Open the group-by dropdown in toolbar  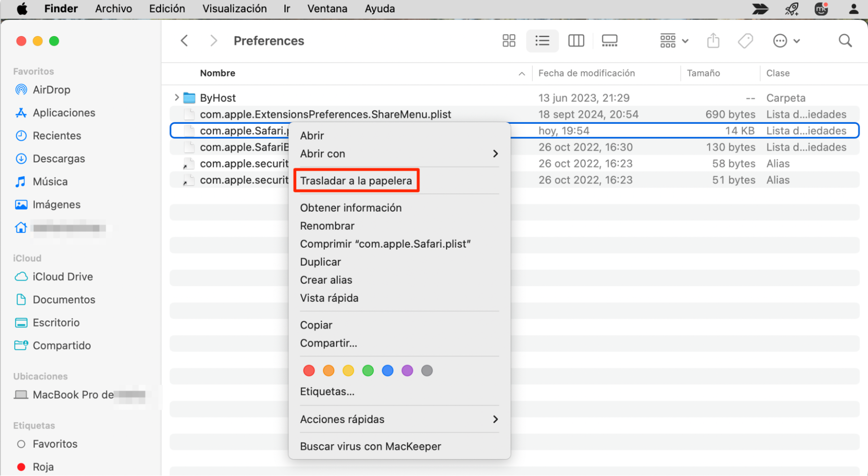tap(674, 41)
